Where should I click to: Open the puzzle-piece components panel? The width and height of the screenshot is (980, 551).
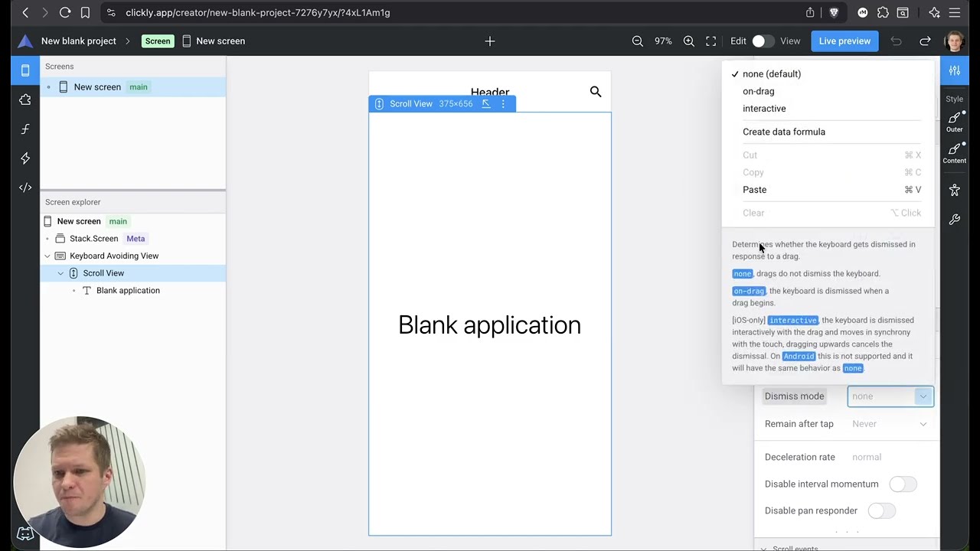coord(25,99)
